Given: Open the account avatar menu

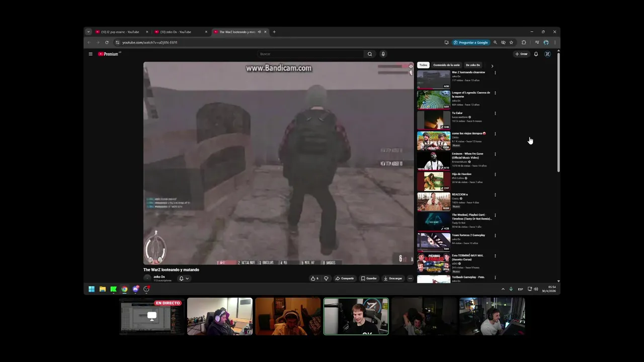Looking at the screenshot, I should (547, 54).
